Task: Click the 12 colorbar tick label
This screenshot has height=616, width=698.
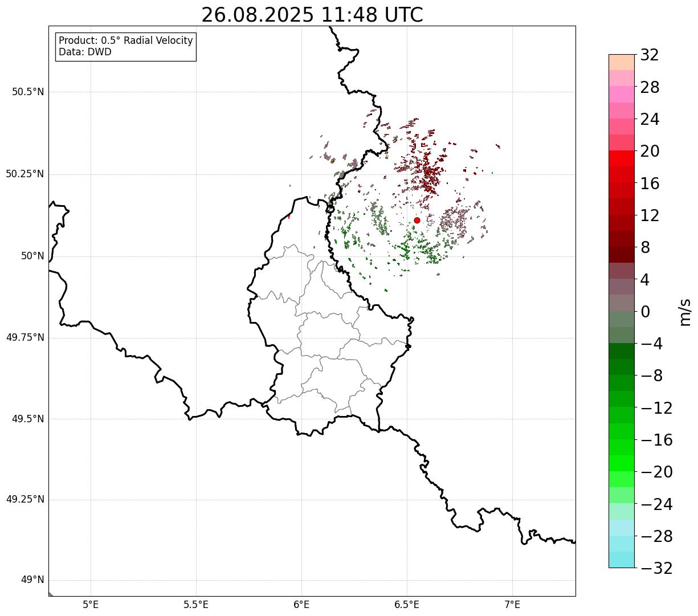Action: [x=650, y=215]
